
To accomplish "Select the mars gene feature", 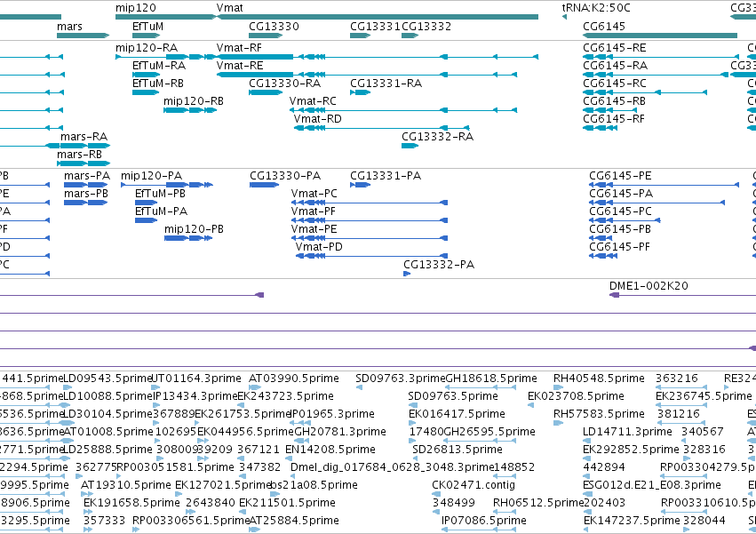I will pyautogui.click(x=83, y=36).
